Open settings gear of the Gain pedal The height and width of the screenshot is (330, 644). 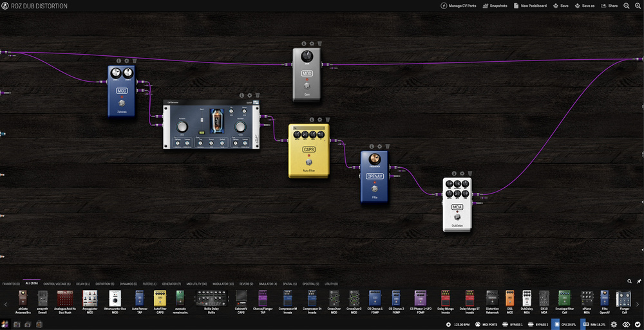(x=312, y=43)
